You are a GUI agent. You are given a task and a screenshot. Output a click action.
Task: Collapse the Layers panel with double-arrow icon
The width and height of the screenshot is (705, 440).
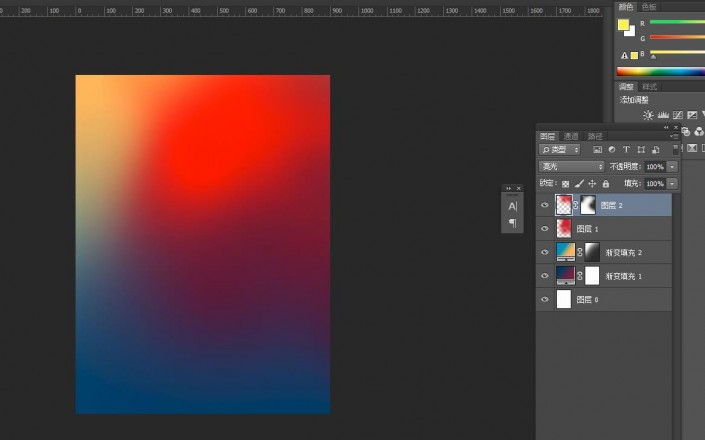pyautogui.click(x=666, y=127)
